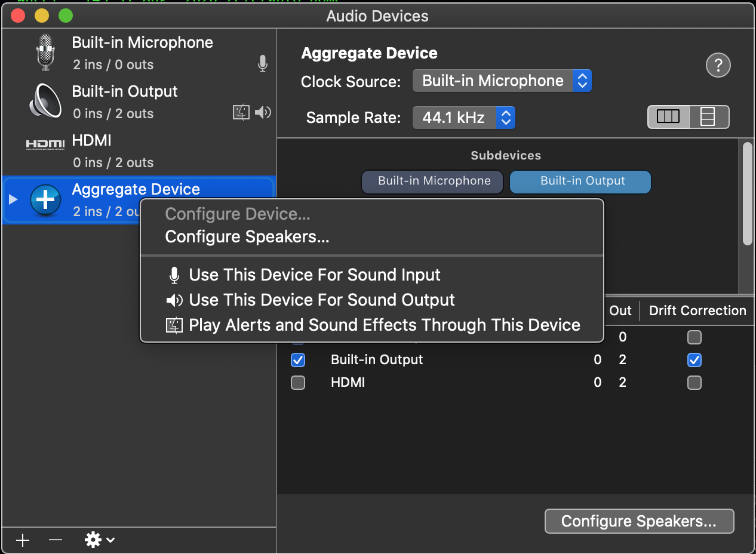The height and width of the screenshot is (554, 756).
Task: Open the Sample Rate dropdown
Action: click(x=463, y=118)
